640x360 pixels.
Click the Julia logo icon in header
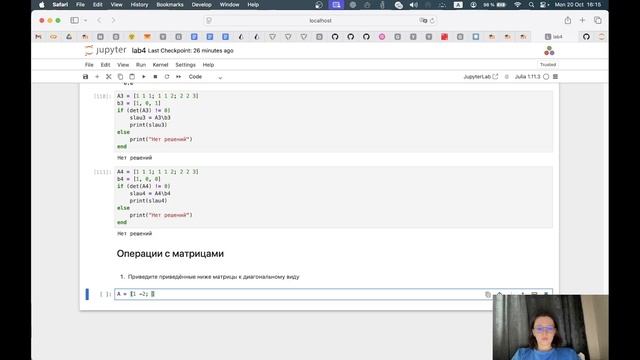pyautogui.click(x=549, y=51)
